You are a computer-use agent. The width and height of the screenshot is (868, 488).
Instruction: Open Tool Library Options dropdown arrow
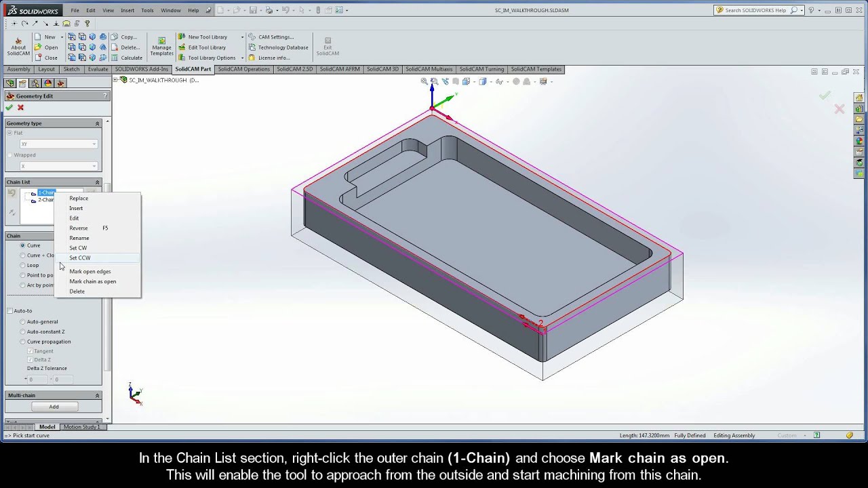(x=242, y=58)
